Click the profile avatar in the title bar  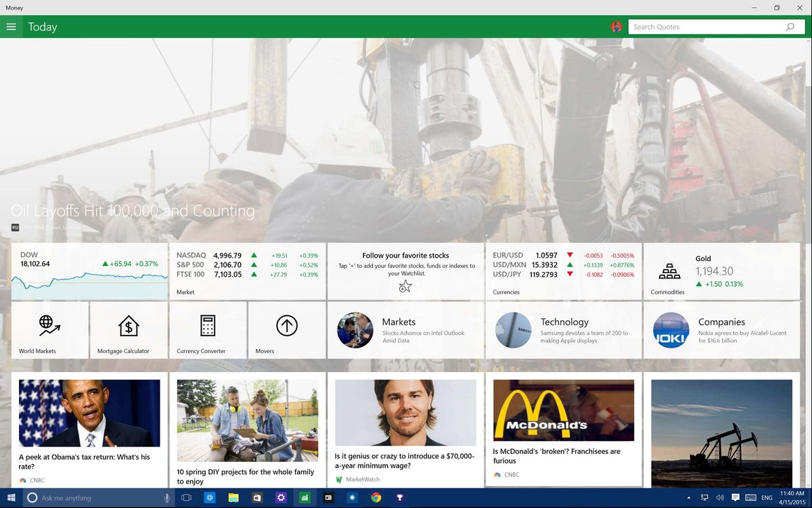coord(616,26)
